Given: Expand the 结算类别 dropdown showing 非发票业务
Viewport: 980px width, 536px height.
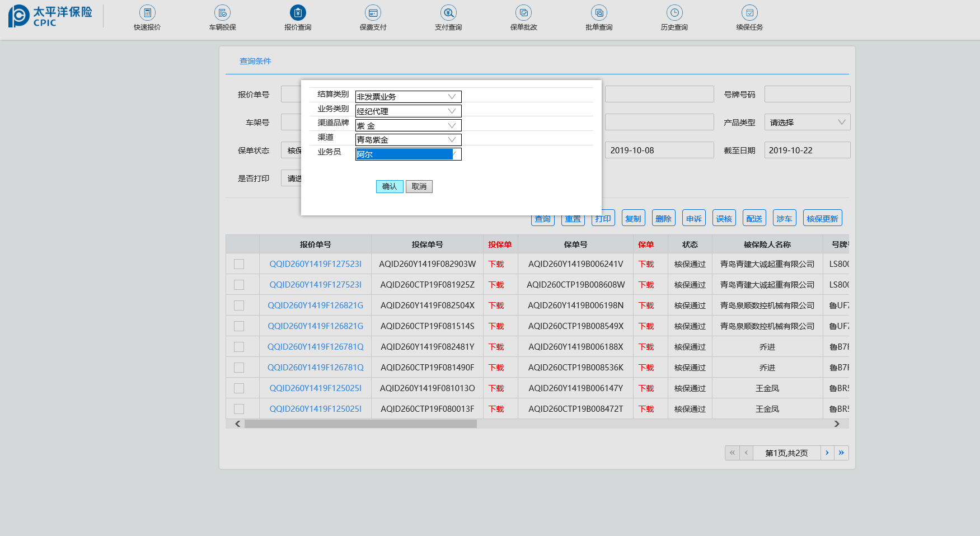Looking at the screenshot, I should coord(408,97).
